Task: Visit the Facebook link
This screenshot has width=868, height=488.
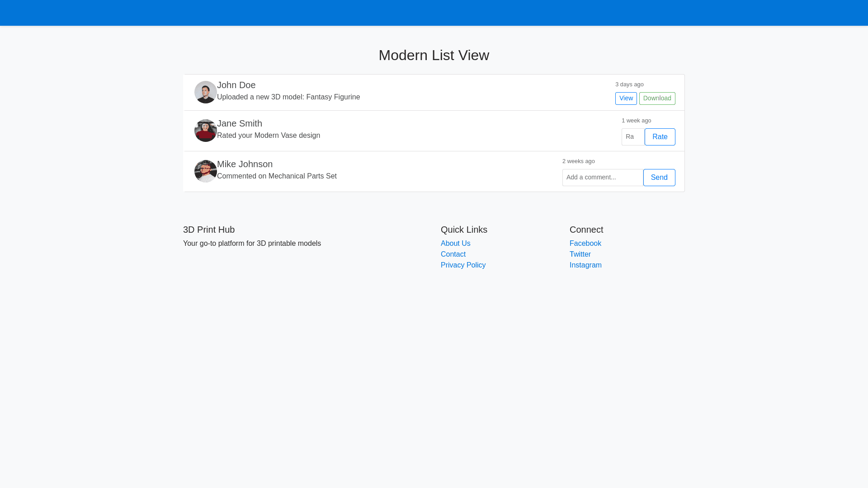Action: 585,244
